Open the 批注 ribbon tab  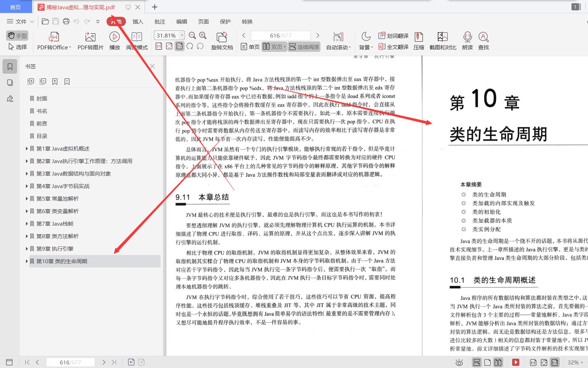160,21
